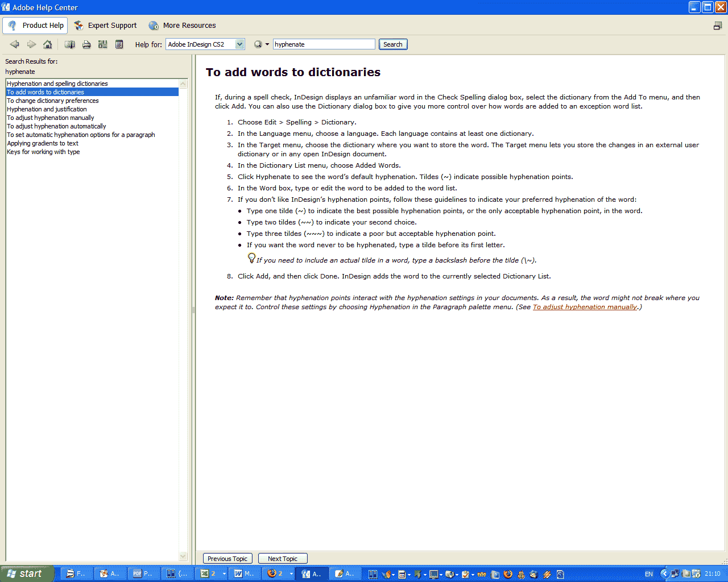Click the pane splitter handle
The width and height of the screenshot is (728, 582).
click(193, 310)
